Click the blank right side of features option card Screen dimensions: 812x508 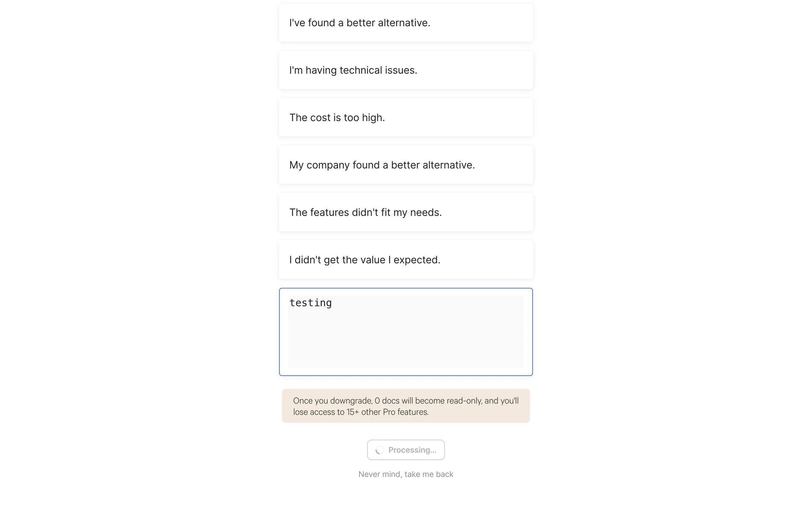click(486, 213)
